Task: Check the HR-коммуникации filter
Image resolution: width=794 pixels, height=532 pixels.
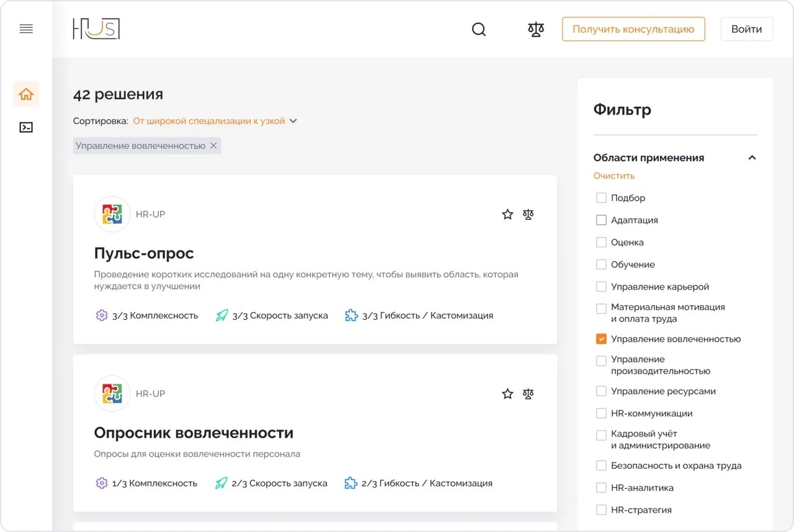Action: [601, 413]
